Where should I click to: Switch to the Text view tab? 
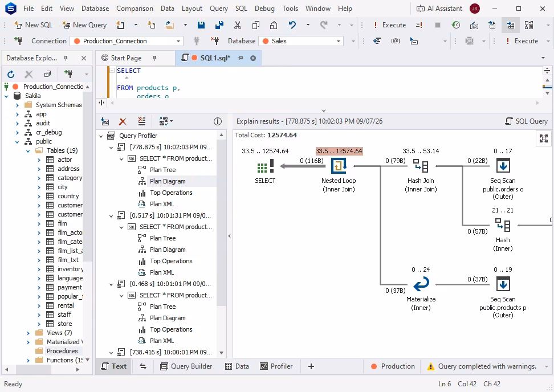click(x=114, y=366)
